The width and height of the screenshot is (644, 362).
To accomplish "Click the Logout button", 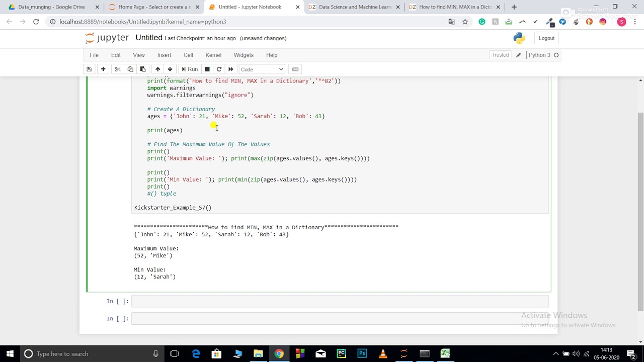I will pyautogui.click(x=546, y=38).
